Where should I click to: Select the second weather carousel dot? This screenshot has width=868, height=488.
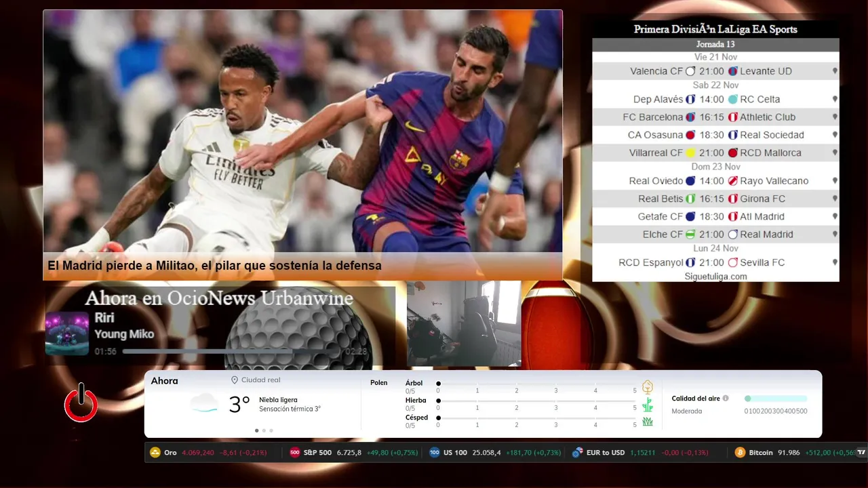[x=264, y=430]
